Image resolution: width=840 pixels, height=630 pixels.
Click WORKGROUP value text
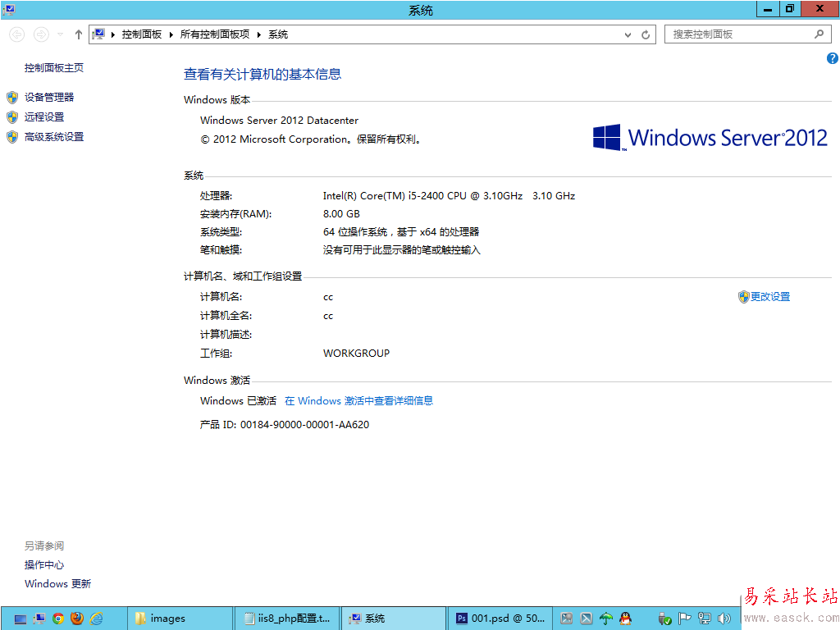click(x=356, y=353)
